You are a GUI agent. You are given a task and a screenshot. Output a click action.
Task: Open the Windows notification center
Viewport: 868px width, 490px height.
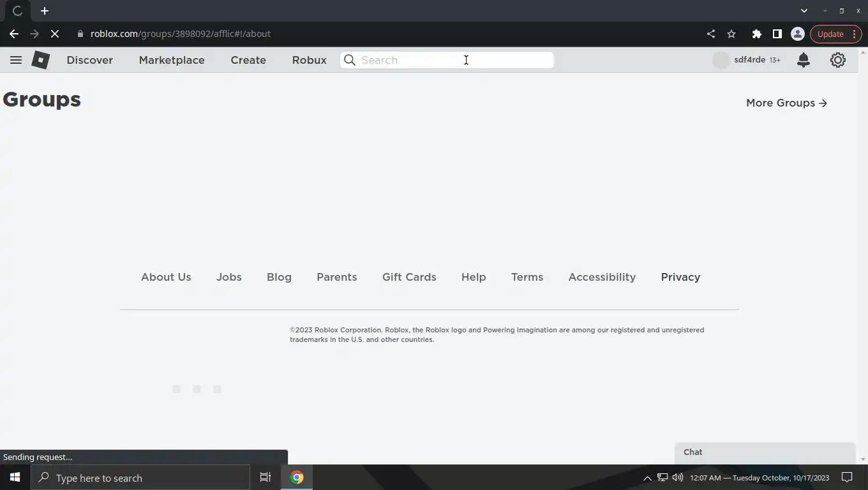(x=847, y=478)
